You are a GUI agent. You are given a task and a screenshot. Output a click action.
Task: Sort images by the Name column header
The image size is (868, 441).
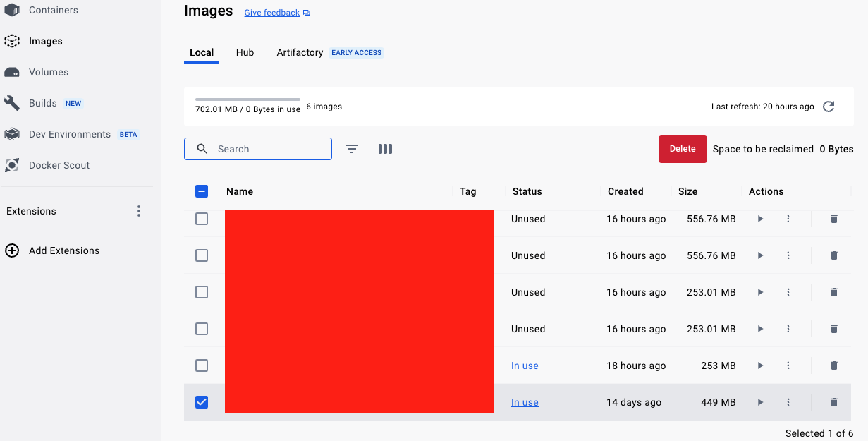(x=240, y=191)
